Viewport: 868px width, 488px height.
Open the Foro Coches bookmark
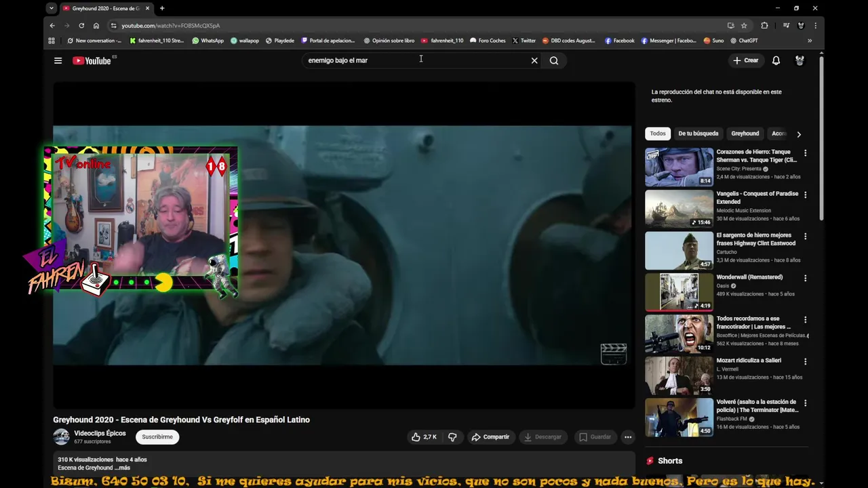[x=488, y=41]
